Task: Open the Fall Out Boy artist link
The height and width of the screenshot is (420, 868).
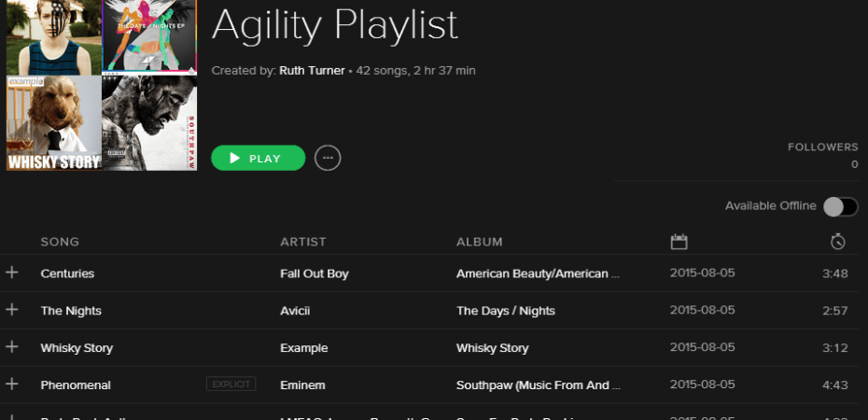Action: 314,273
